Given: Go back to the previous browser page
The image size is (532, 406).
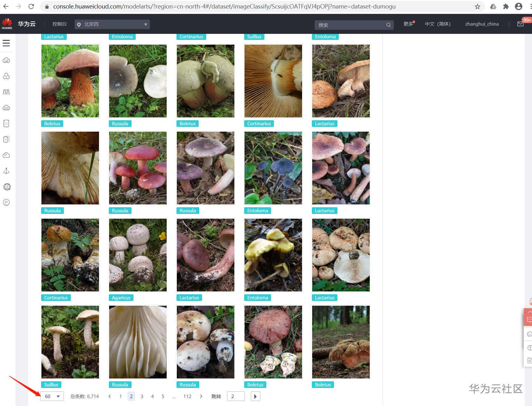Looking at the screenshot, I should (x=6, y=6).
